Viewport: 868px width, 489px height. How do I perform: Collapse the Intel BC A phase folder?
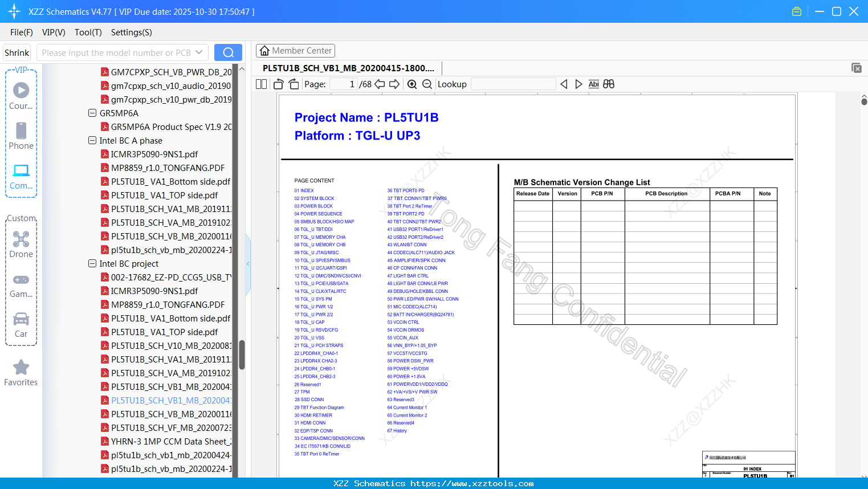(x=92, y=140)
